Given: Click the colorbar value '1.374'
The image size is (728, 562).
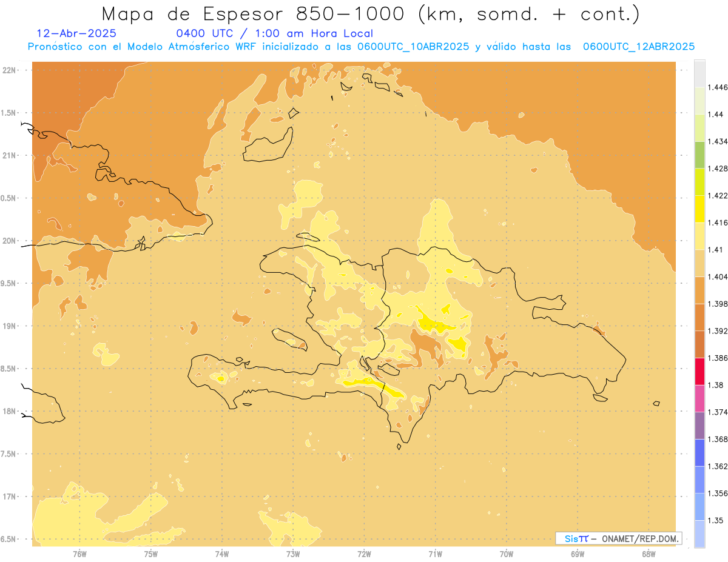Looking at the screenshot, I should (x=718, y=412).
